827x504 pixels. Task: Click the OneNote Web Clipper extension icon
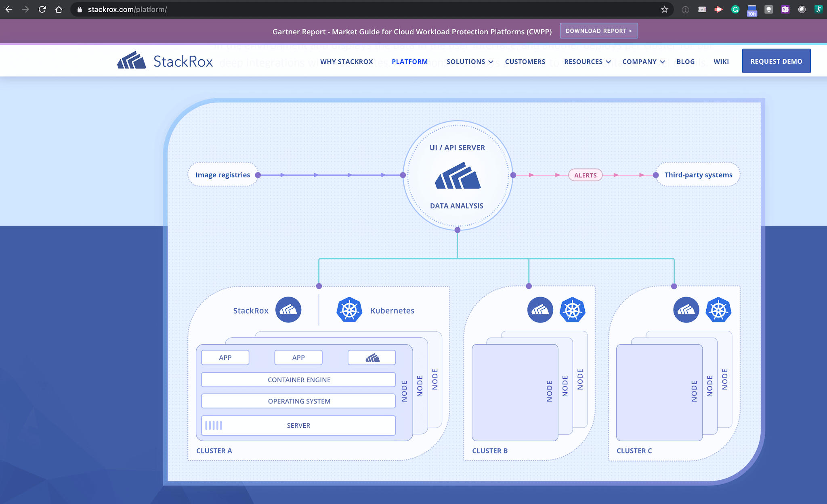[785, 9]
